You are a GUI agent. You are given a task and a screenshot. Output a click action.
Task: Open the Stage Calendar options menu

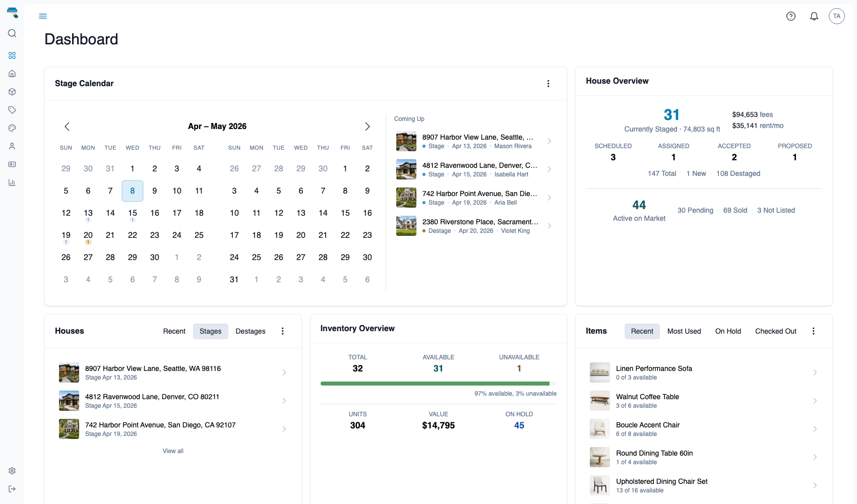[x=548, y=83]
